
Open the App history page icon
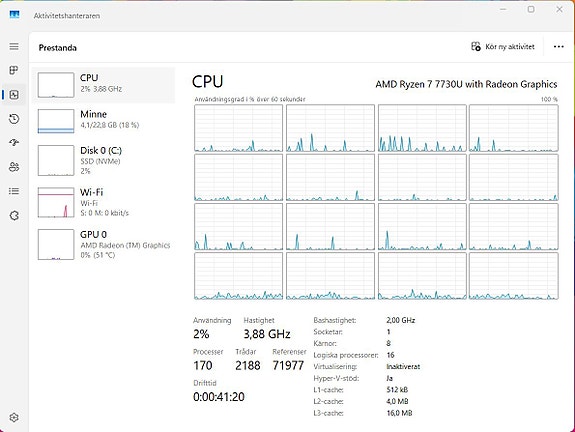tap(14, 119)
